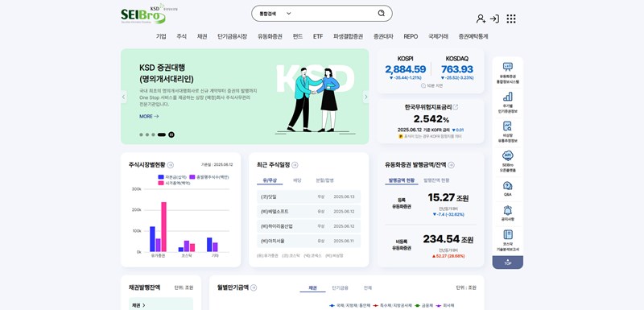Select the 배당 schedule tab

click(x=297, y=180)
